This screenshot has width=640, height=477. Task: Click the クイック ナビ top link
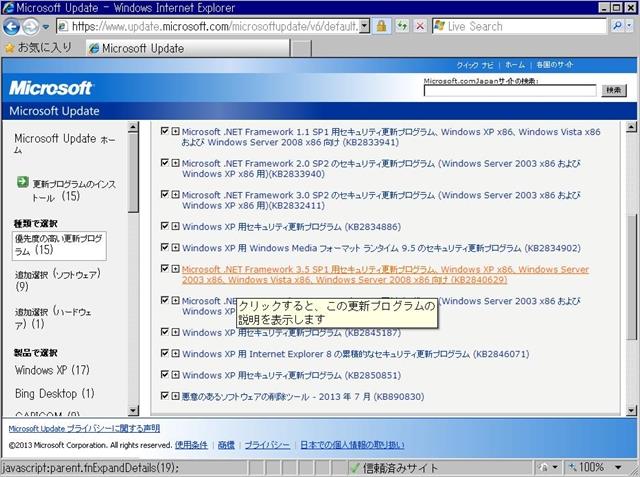coord(475,65)
